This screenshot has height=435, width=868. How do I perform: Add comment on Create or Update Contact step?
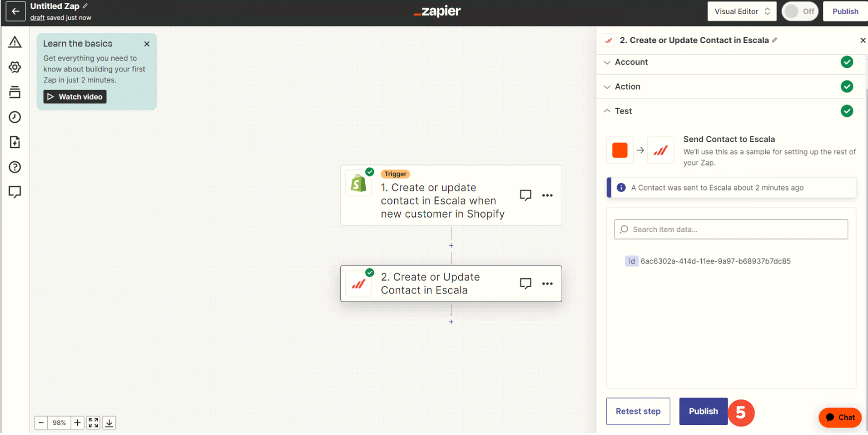coord(526,283)
